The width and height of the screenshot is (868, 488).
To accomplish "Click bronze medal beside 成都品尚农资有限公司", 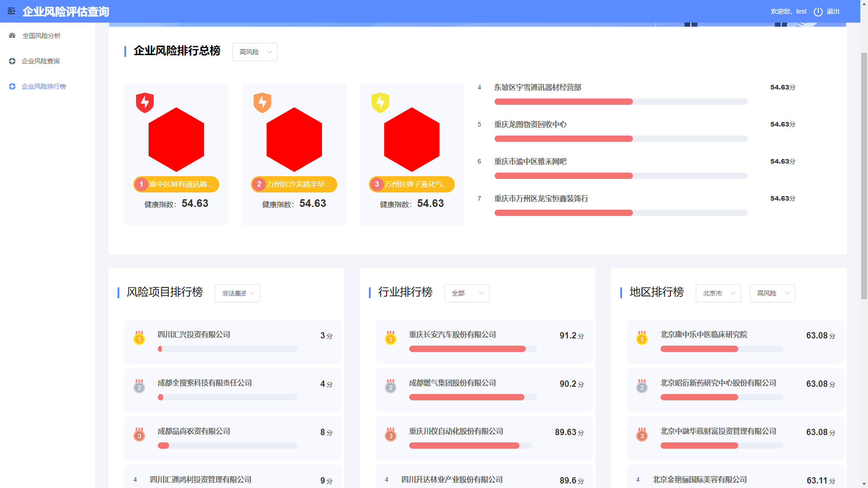I will (x=139, y=434).
